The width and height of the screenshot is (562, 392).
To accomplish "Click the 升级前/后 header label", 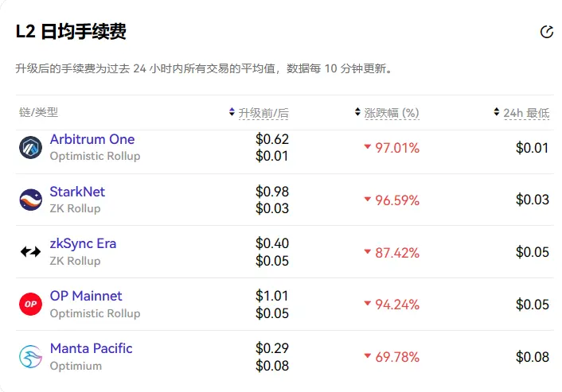I will tap(263, 113).
